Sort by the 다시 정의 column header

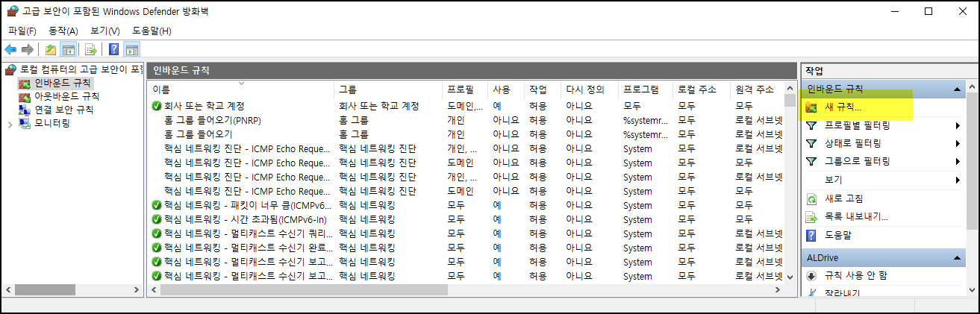click(x=590, y=90)
